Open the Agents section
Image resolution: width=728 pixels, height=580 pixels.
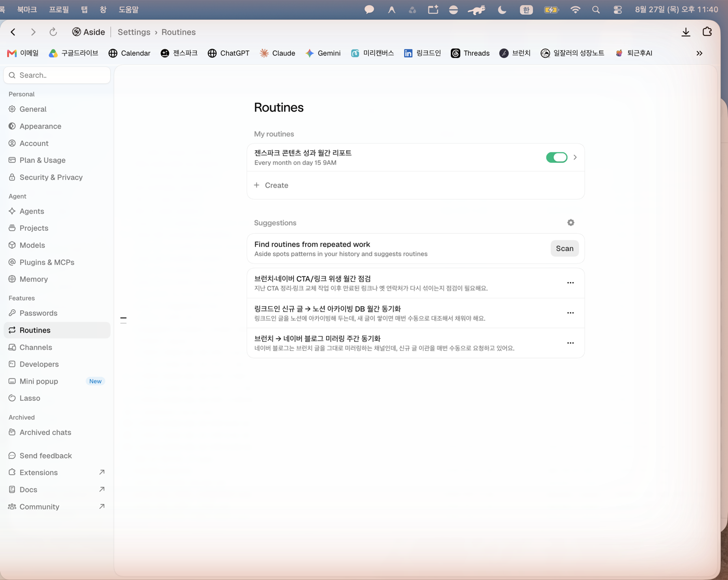tap(57, 211)
